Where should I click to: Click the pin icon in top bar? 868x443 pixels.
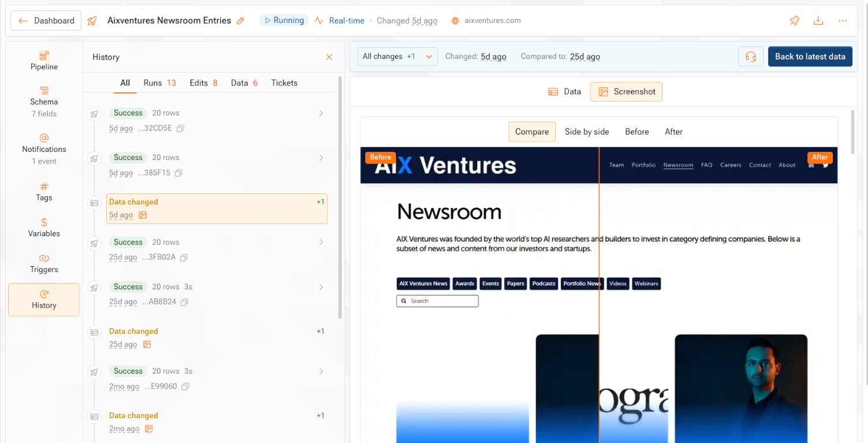click(795, 21)
